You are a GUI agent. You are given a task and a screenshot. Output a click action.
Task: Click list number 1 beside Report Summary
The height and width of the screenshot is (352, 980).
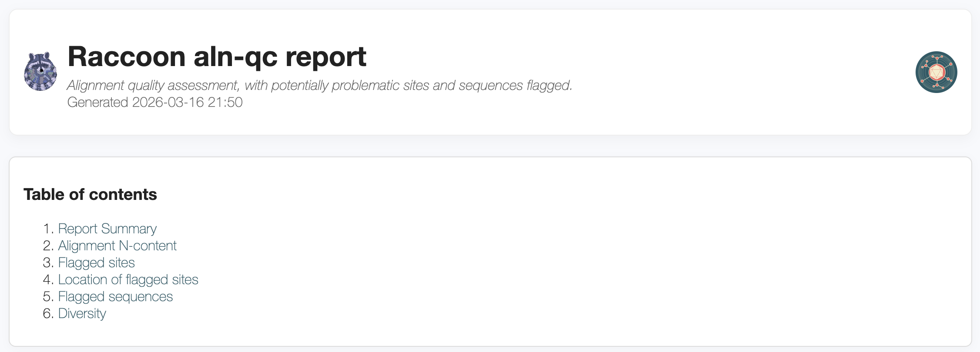click(x=48, y=229)
